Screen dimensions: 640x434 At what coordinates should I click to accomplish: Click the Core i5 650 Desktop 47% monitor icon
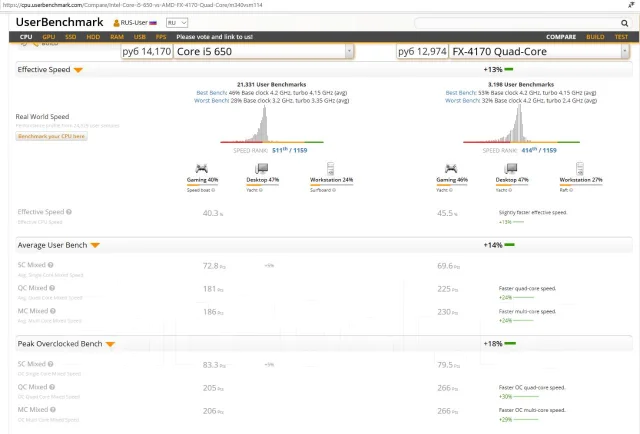(x=262, y=168)
